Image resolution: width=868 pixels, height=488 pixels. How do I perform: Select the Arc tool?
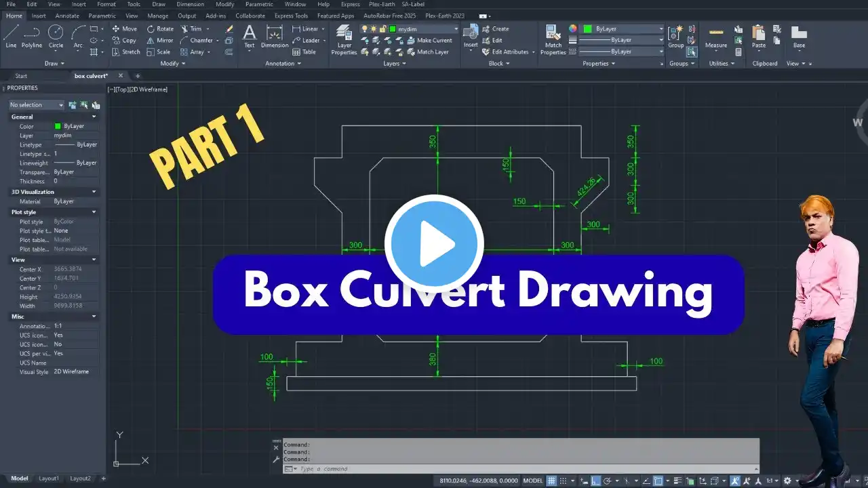pos(78,37)
